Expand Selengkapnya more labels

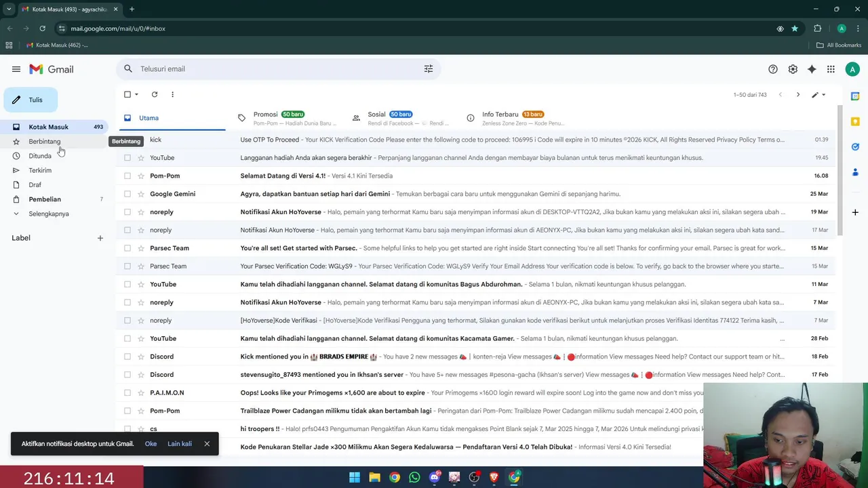pos(56,213)
